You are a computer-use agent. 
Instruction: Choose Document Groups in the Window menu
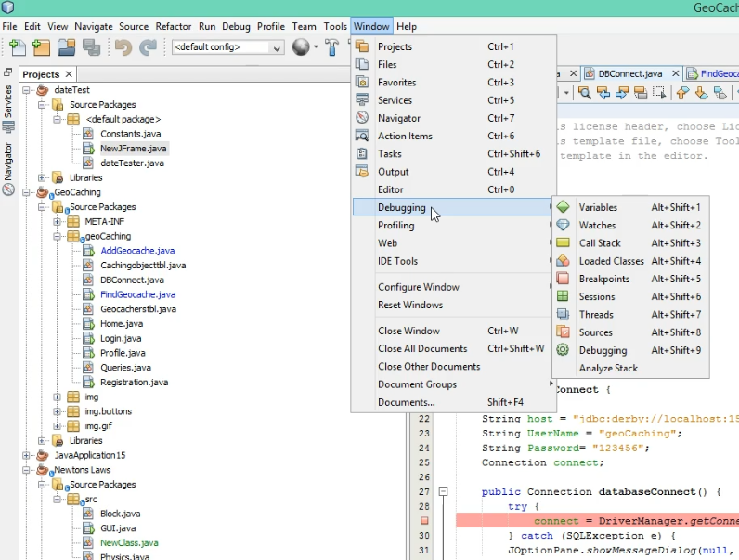(x=453, y=384)
